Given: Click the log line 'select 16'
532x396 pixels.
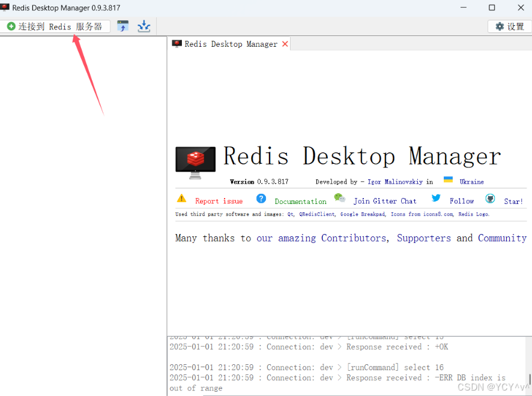Looking at the screenshot, I should (x=307, y=368).
